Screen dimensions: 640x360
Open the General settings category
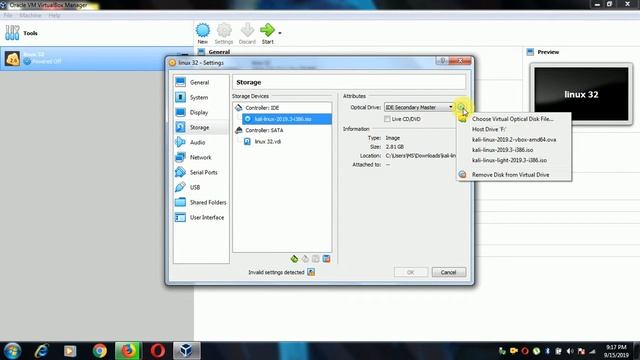click(200, 82)
